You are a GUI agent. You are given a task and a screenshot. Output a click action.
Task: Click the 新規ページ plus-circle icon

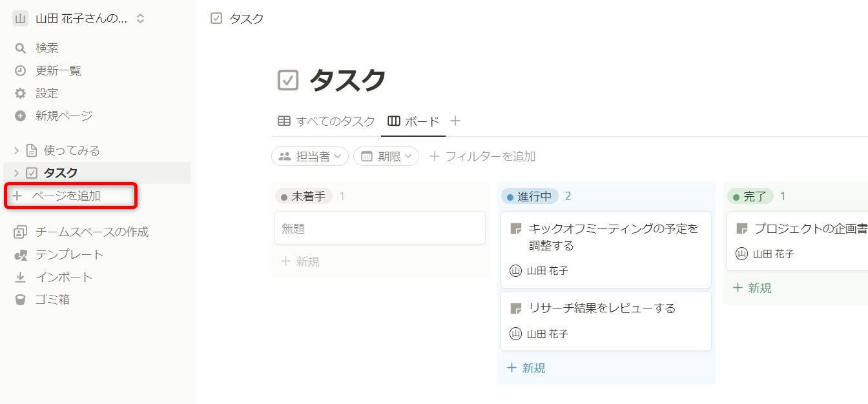click(21, 116)
